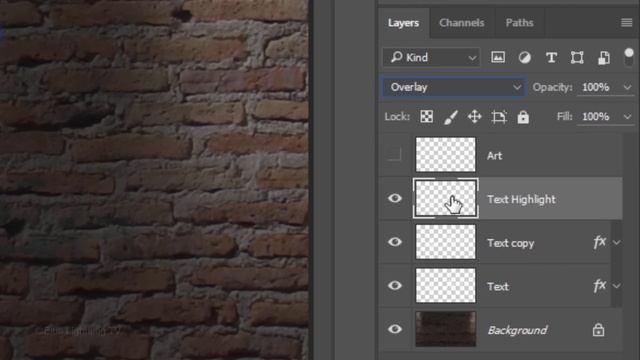Click the Opacity label
Image resolution: width=640 pixels, height=360 pixels.
(552, 87)
